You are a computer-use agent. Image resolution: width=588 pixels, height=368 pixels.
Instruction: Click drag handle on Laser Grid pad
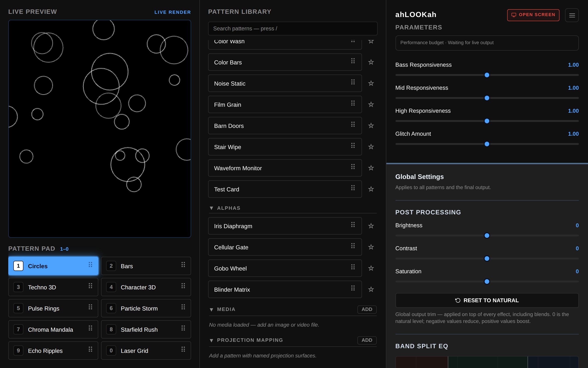point(183,349)
